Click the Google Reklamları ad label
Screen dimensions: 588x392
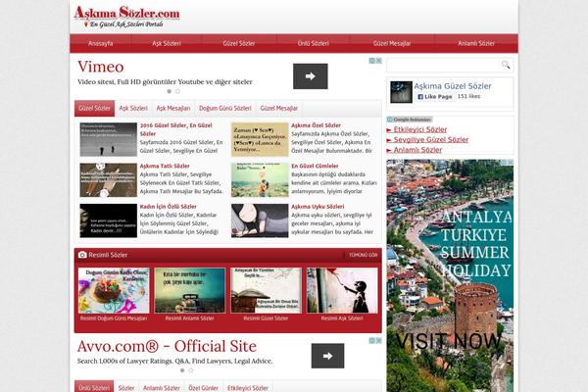click(x=410, y=120)
